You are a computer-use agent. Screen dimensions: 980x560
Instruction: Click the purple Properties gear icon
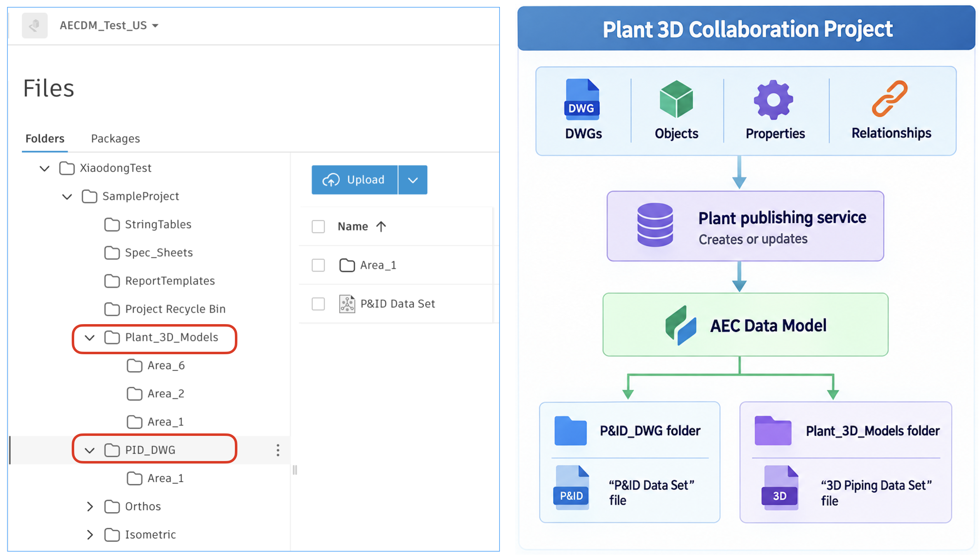774,100
